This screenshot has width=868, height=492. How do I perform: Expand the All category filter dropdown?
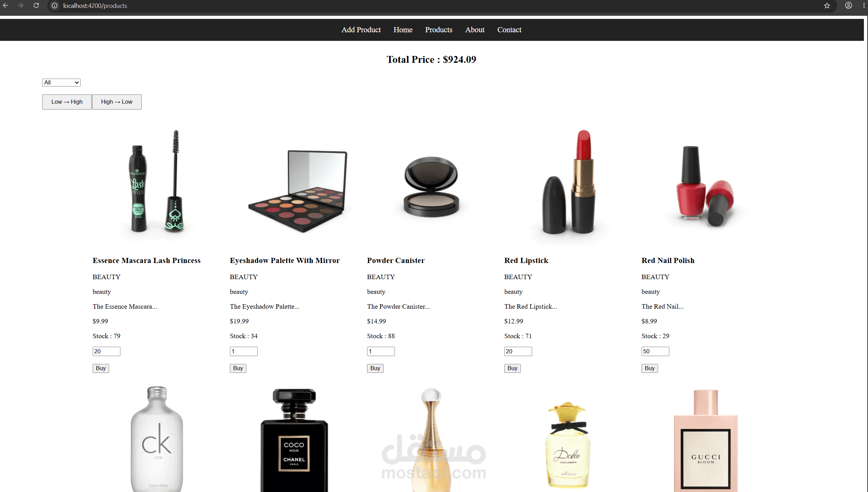tap(61, 82)
